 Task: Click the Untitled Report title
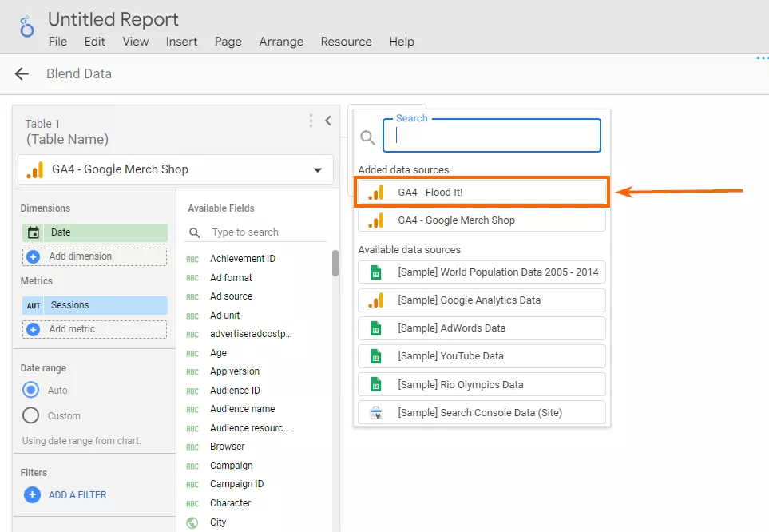click(x=113, y=20)
